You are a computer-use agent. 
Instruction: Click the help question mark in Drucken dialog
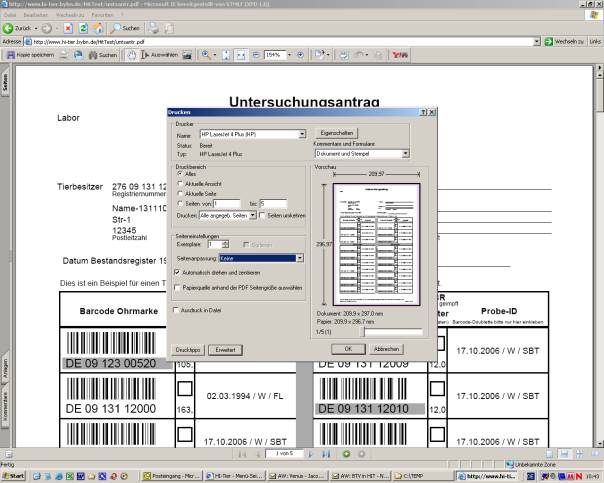(x=425, y=113)
